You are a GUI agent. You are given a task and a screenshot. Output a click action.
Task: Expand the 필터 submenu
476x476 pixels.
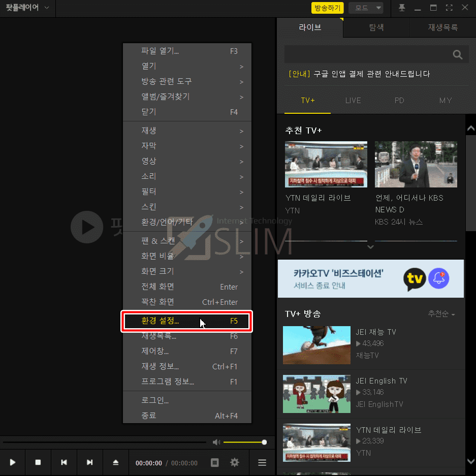tap(187, 192)
